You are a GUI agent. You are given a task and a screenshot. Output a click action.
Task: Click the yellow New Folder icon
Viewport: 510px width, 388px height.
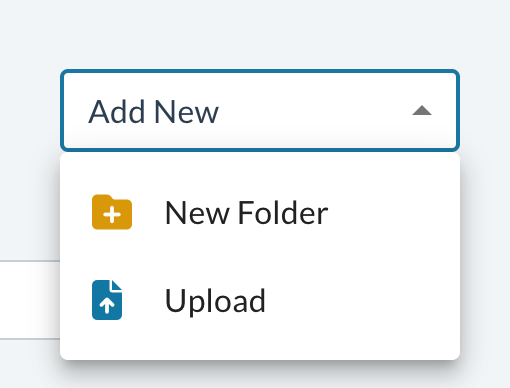(112, 212)
